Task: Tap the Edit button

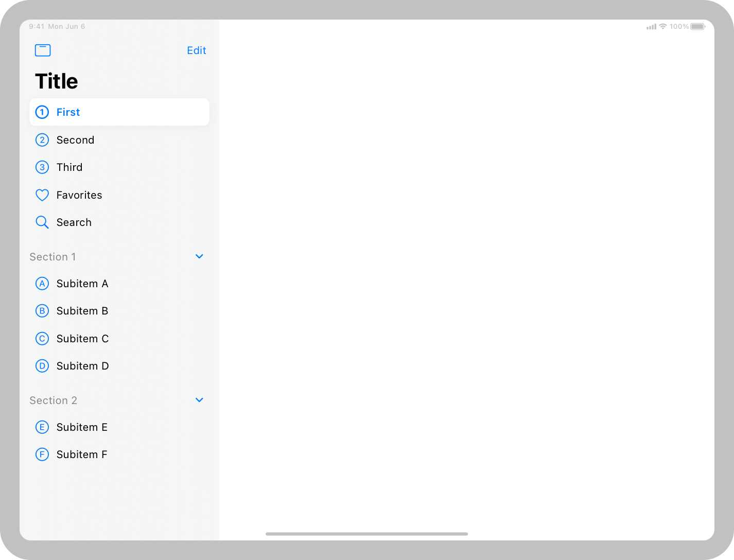Action: (196, 50)
